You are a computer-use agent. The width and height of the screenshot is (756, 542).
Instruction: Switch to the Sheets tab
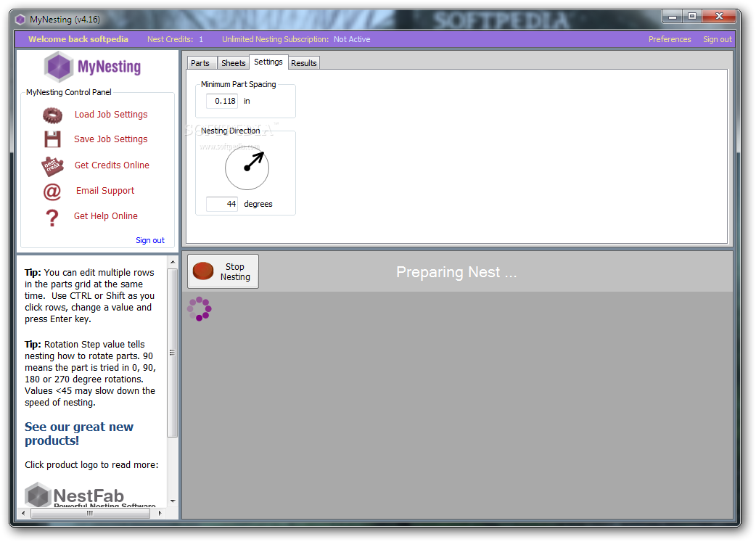click(x=234, y=63)
